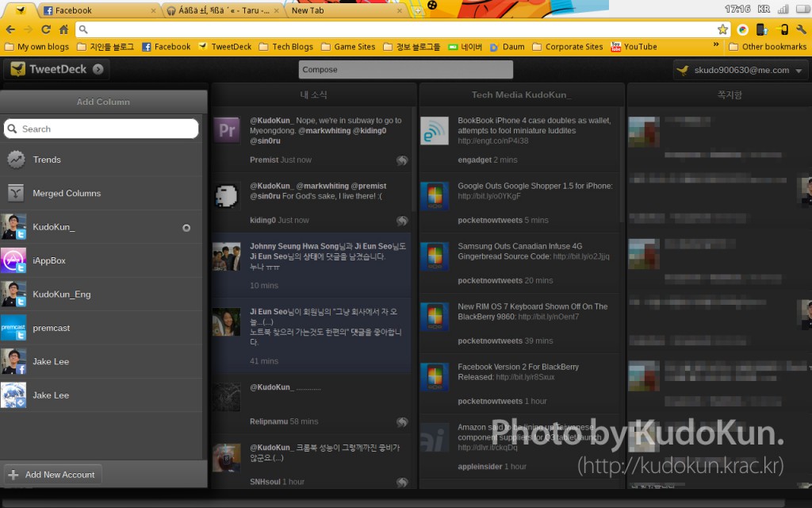
Task: Click the Premist purple Pr avatar
Action: click(x=227, y=130)
